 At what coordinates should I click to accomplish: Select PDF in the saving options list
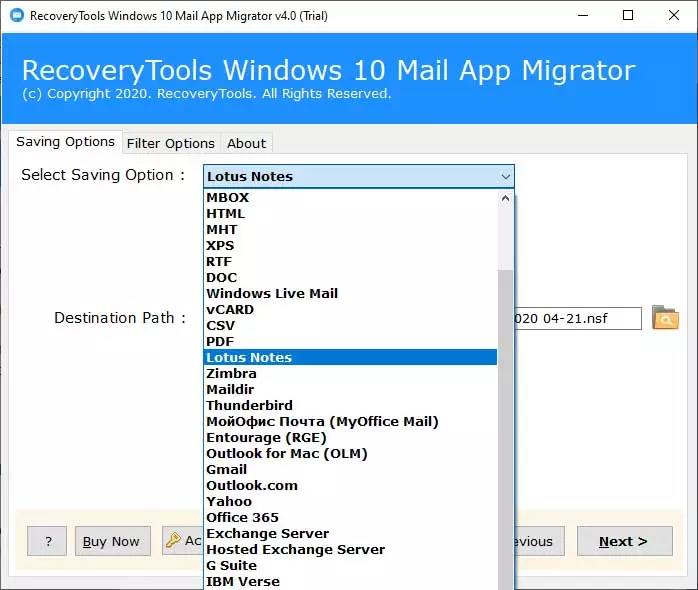point(220,342)
